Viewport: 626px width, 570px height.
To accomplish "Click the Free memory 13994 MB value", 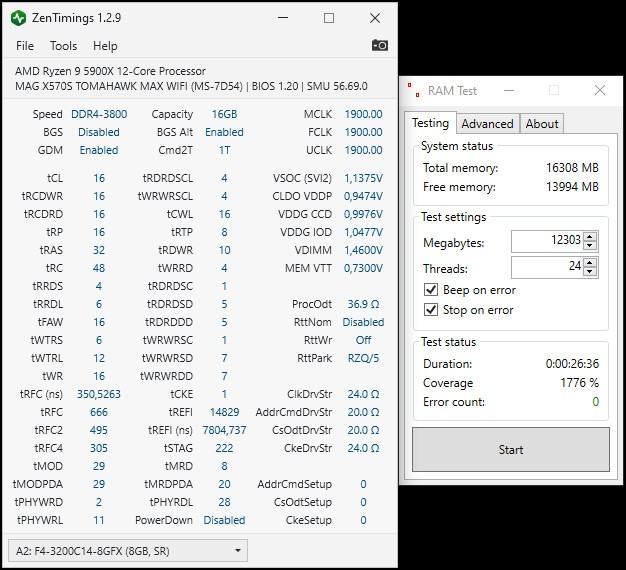I will 573,186.
